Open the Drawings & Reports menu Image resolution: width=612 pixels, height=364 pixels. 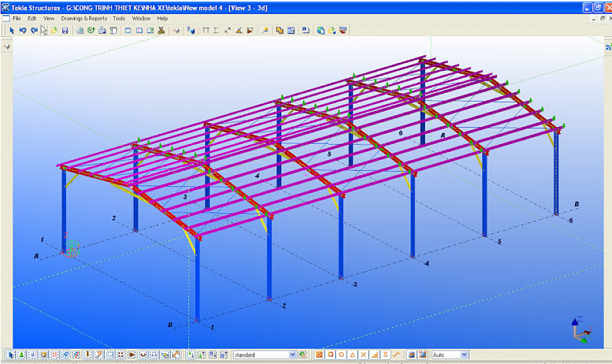coord(84,18)
